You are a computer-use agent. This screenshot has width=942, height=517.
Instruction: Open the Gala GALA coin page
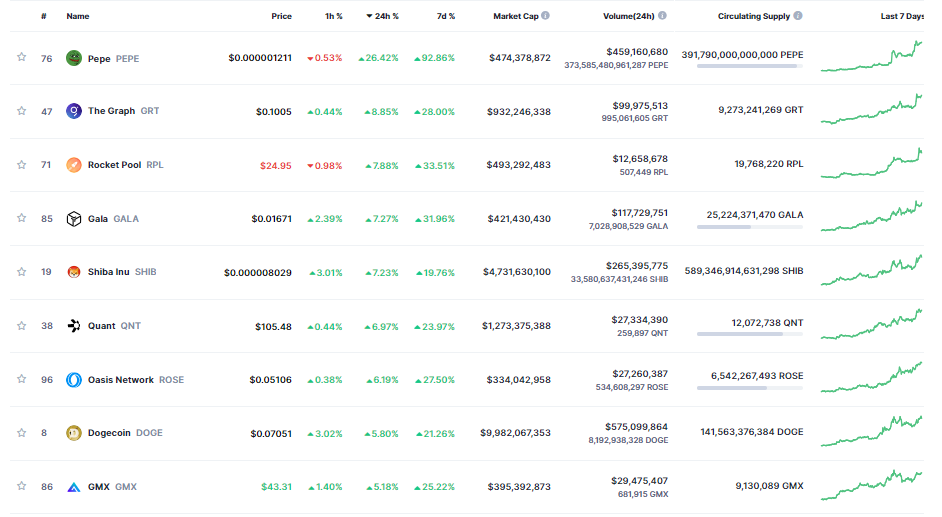pyautogui.click(x=113, y=219)
